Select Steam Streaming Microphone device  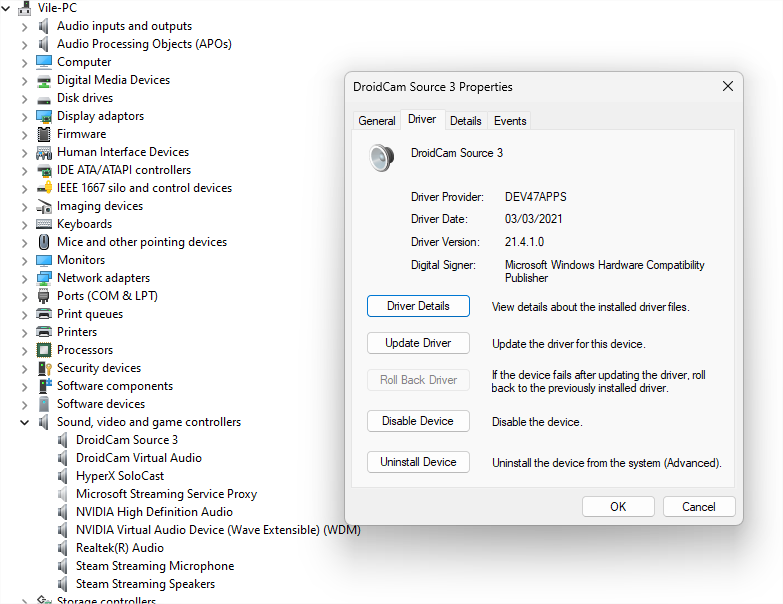click(x=155, y=566)
